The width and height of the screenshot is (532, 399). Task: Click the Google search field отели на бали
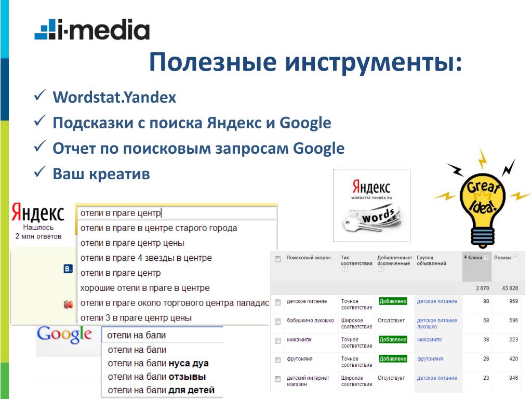coord(162,335)
